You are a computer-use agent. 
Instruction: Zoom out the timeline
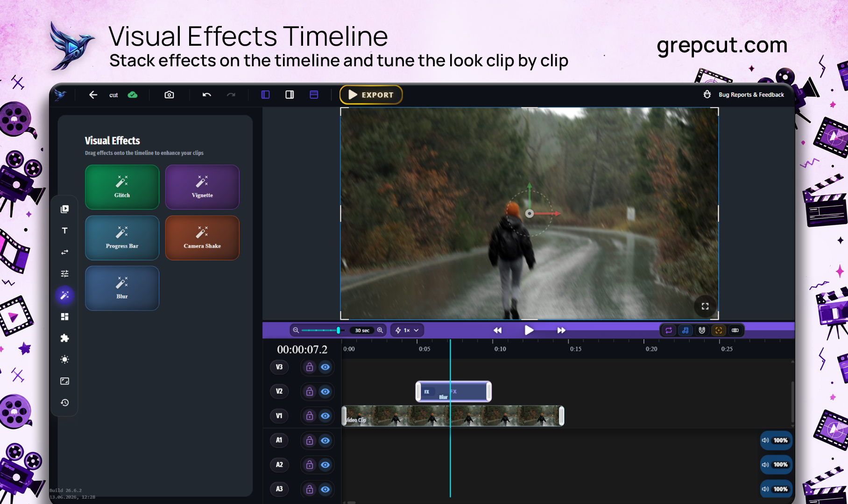click(296, 330)
